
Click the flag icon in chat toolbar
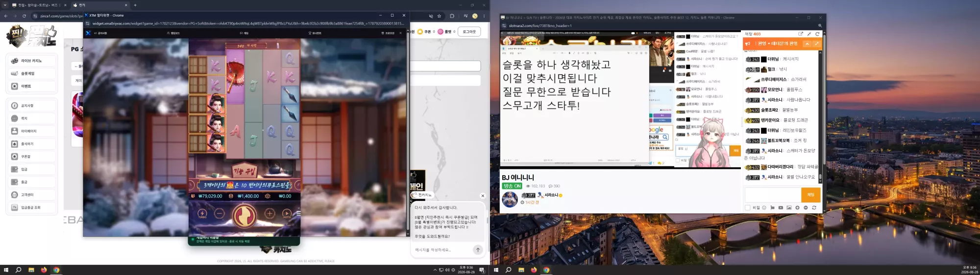[x=772, y=207]
